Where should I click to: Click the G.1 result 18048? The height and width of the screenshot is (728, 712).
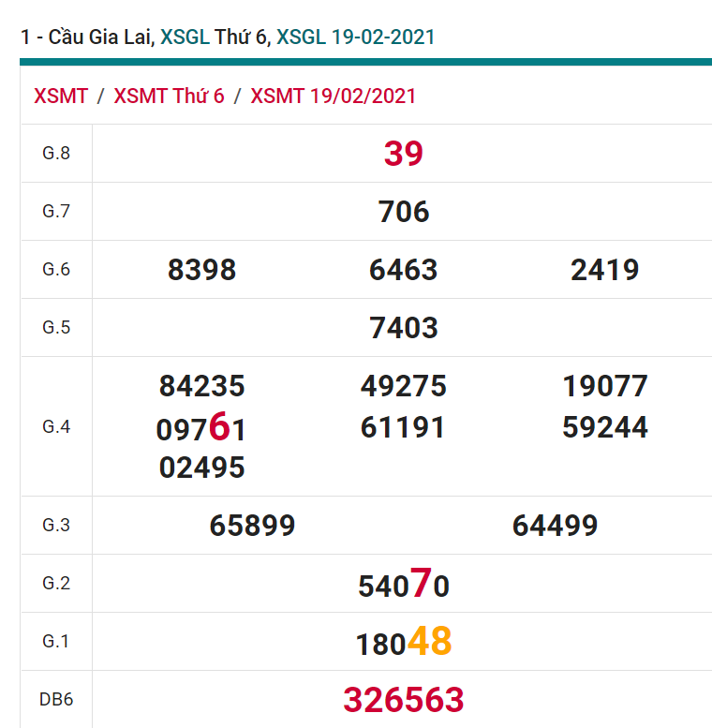tap(404, 643)
